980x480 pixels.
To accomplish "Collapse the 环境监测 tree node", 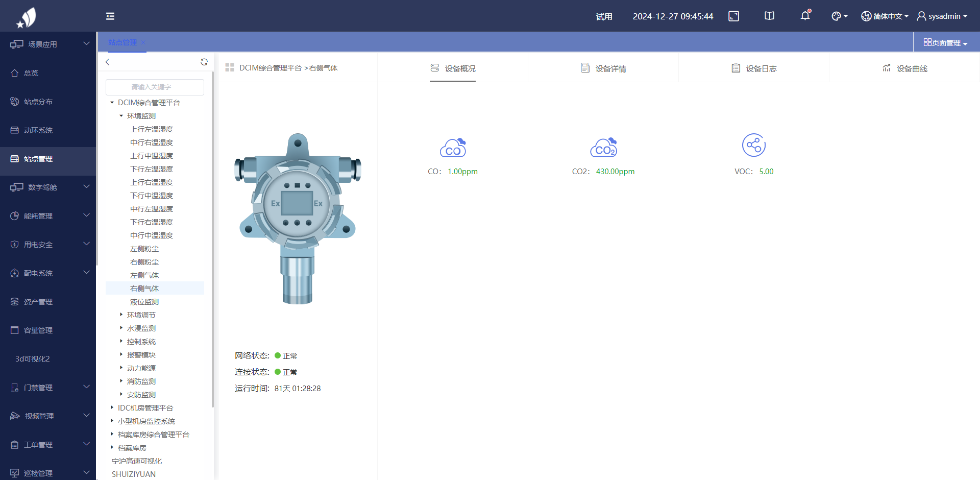I will 121,116.
